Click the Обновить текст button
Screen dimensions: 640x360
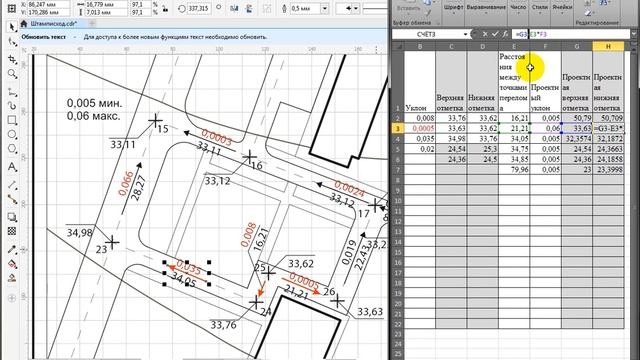(x=44, y=37)
